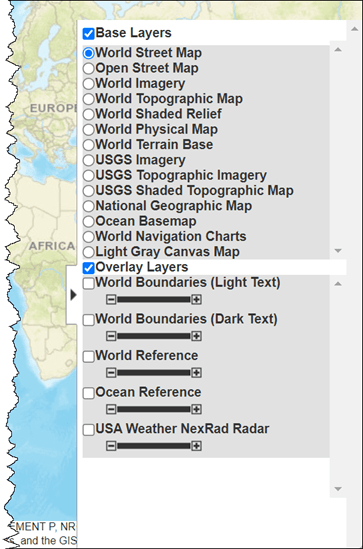Select USGS Shaded Topographic Map layer
Viewport: 363px width, 549px height.
[x=89, y=191]
